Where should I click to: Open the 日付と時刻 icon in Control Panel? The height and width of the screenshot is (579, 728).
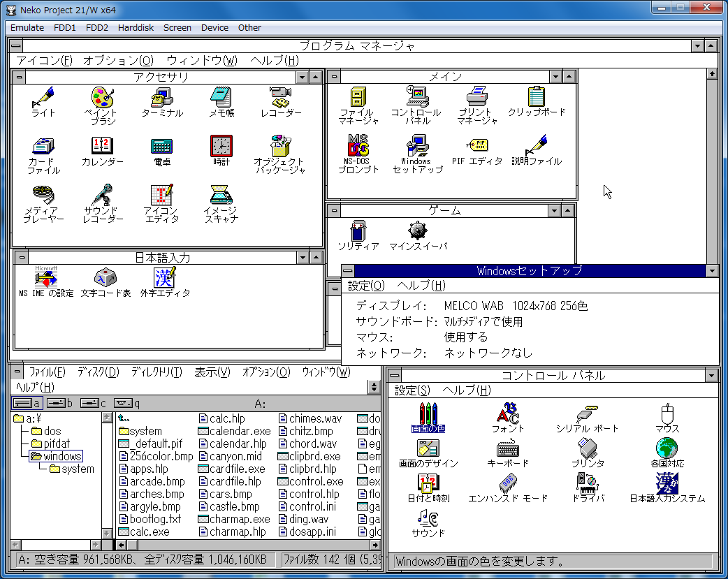pos(428,483)
